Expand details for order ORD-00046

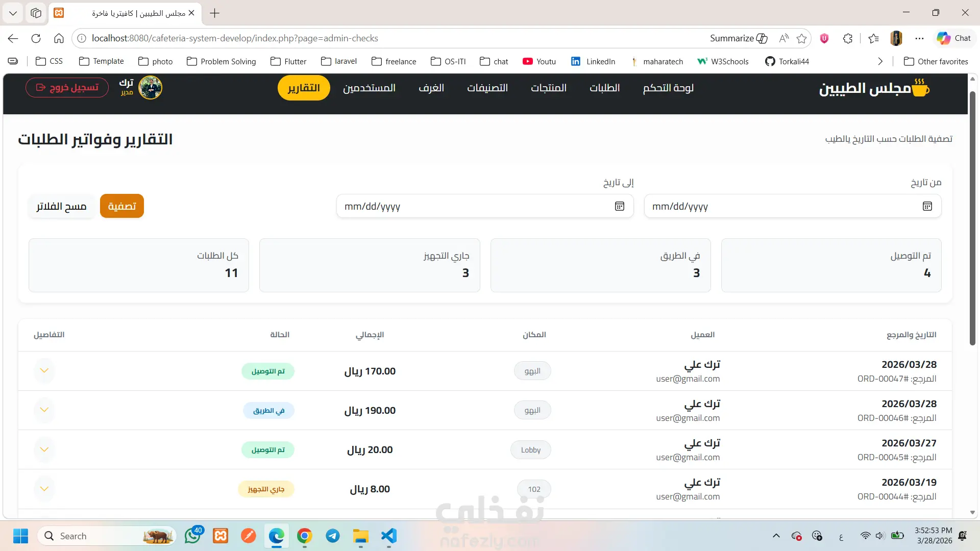click(x=44, y=410)
